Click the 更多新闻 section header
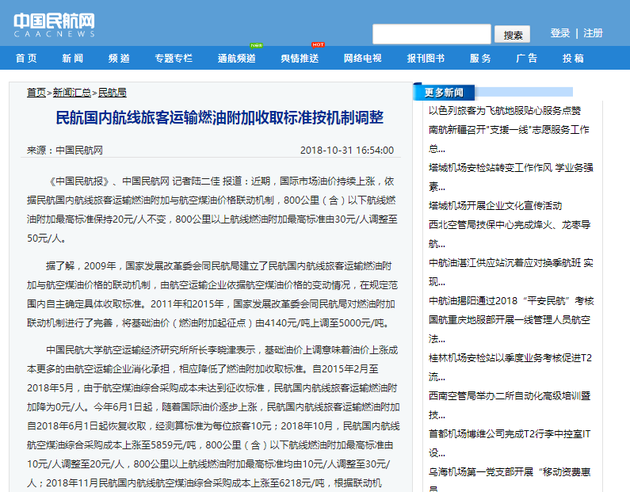The height and width of the screenshot is (492, 630). tap(444, 93)
